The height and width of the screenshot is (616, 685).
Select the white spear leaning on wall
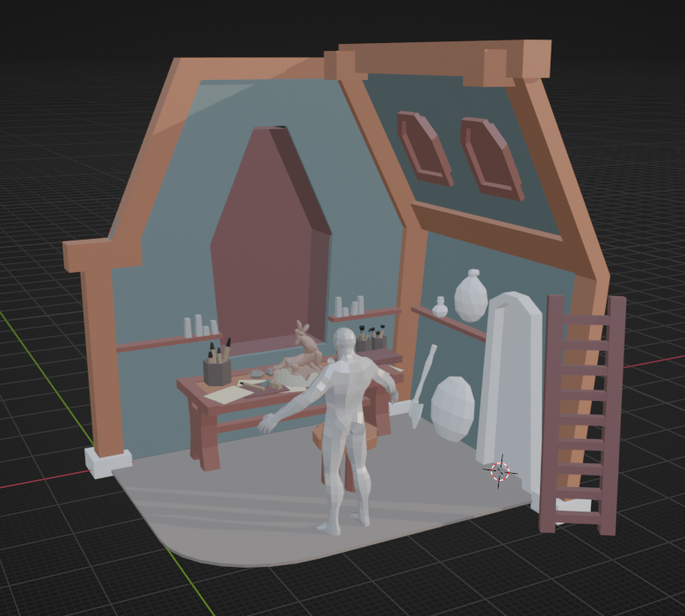422,386
